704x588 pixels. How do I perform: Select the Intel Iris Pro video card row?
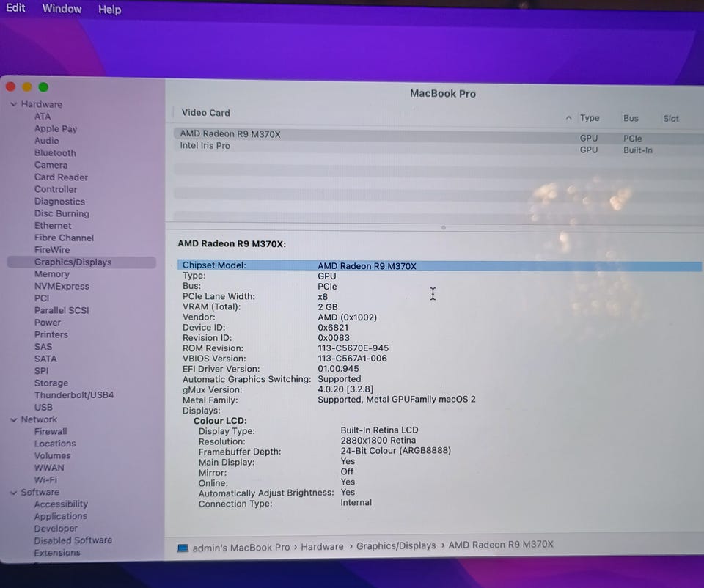[439, 147]
